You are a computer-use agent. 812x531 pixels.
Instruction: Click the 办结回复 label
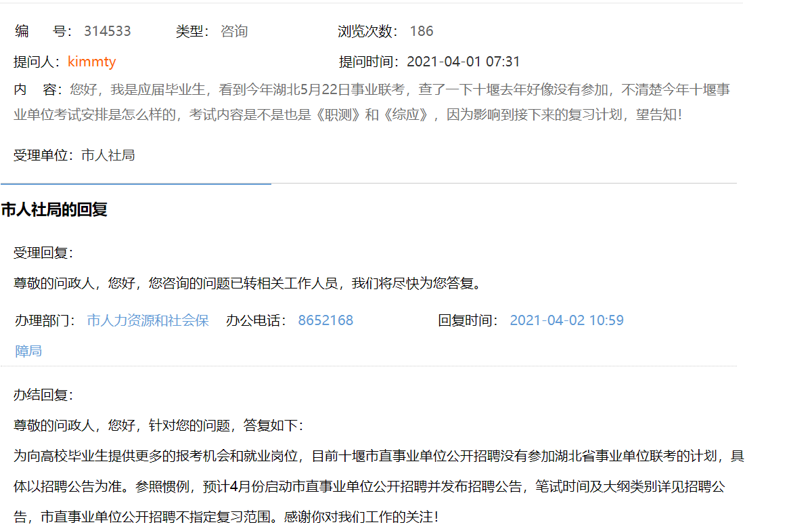[43, 395]
